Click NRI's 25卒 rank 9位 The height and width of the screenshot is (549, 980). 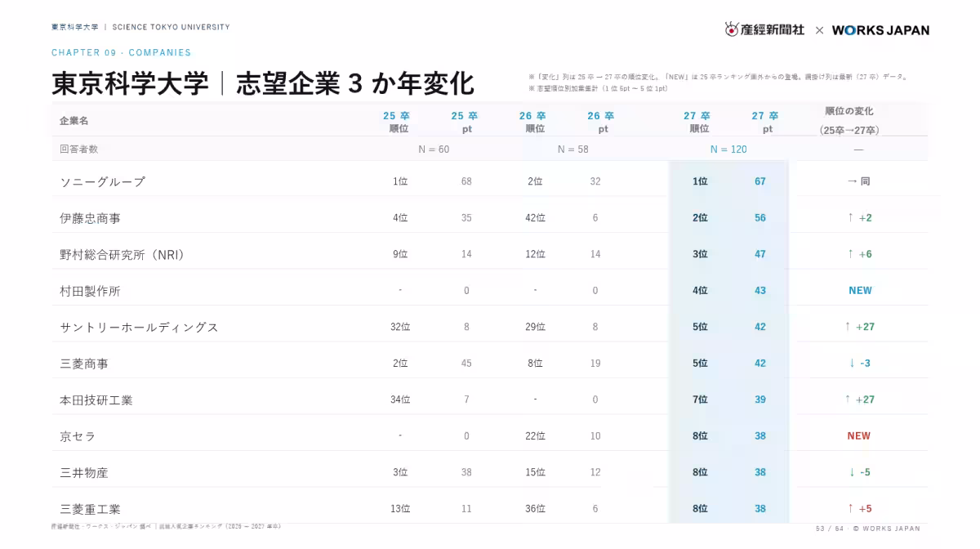point(400,254)
